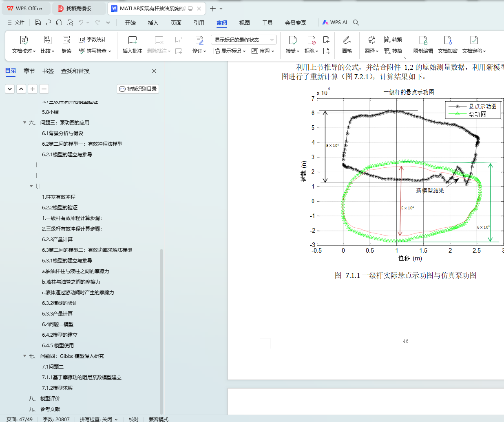Image resolution: width=504 pixels, height=422 pixels.
Task: Go to next revision icon
Action: click(x=326, y=51)
